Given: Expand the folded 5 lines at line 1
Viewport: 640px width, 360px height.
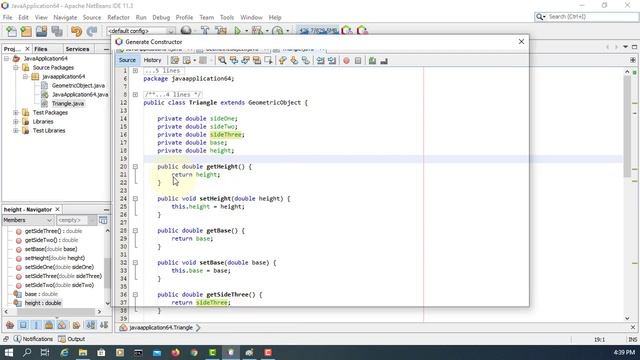Looking at the screenshot, I should (x=135, y=71).
